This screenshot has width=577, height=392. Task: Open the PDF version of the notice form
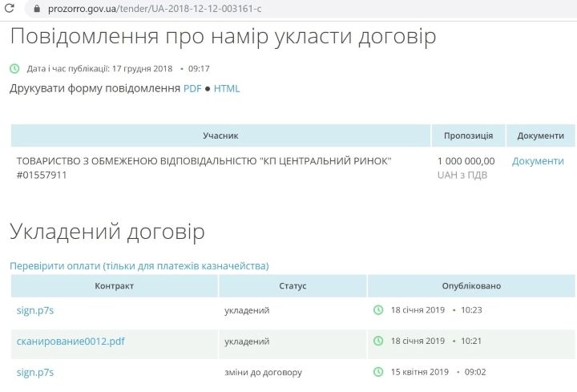(192, 89)
